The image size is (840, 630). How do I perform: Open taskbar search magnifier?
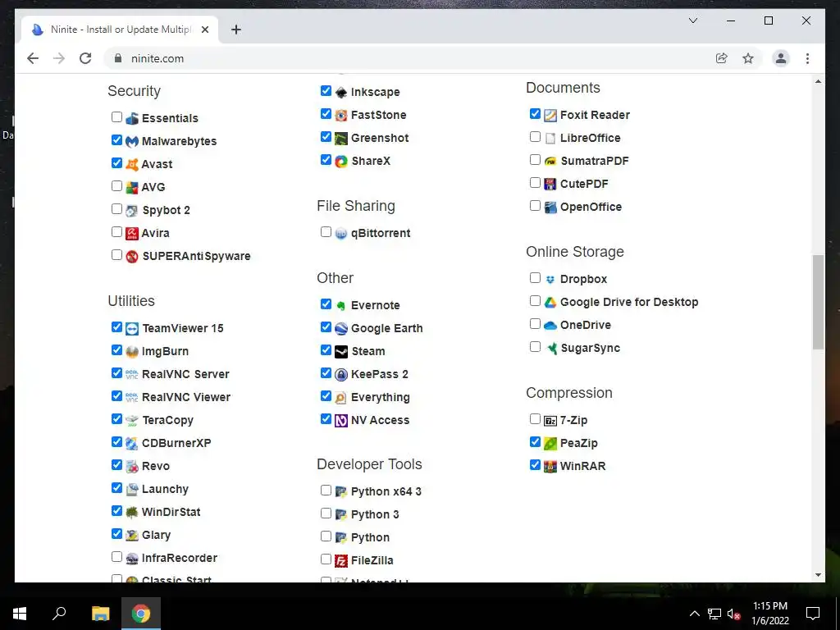59,614
